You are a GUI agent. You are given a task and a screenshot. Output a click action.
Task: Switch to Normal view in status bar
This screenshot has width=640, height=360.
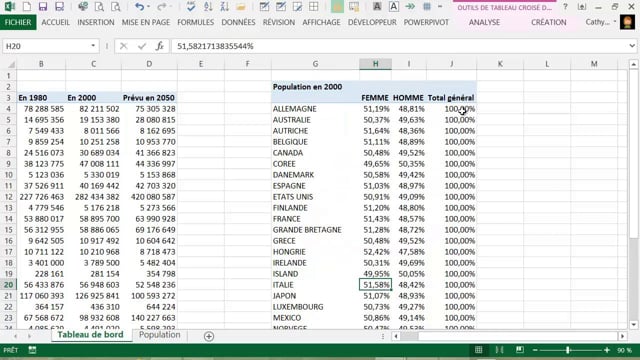point(478,350)
